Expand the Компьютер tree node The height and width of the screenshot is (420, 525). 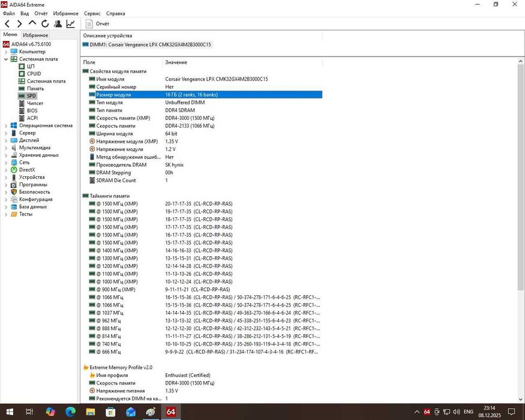pos(6,52)
